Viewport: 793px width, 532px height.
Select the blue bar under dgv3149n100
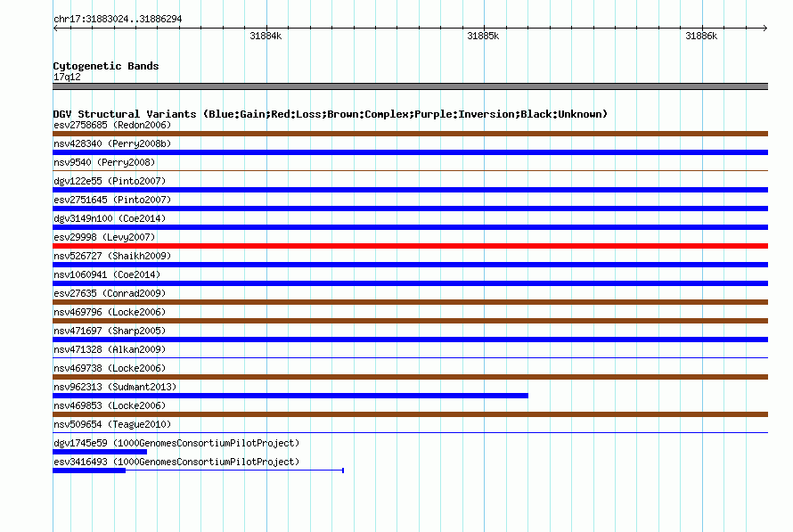click(x=410, y=227)
